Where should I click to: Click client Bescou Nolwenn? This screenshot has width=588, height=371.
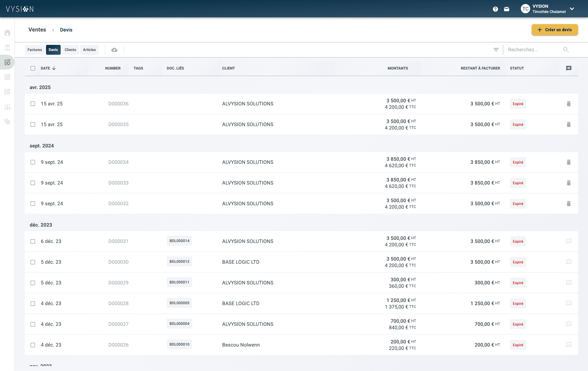coord(241,345)
